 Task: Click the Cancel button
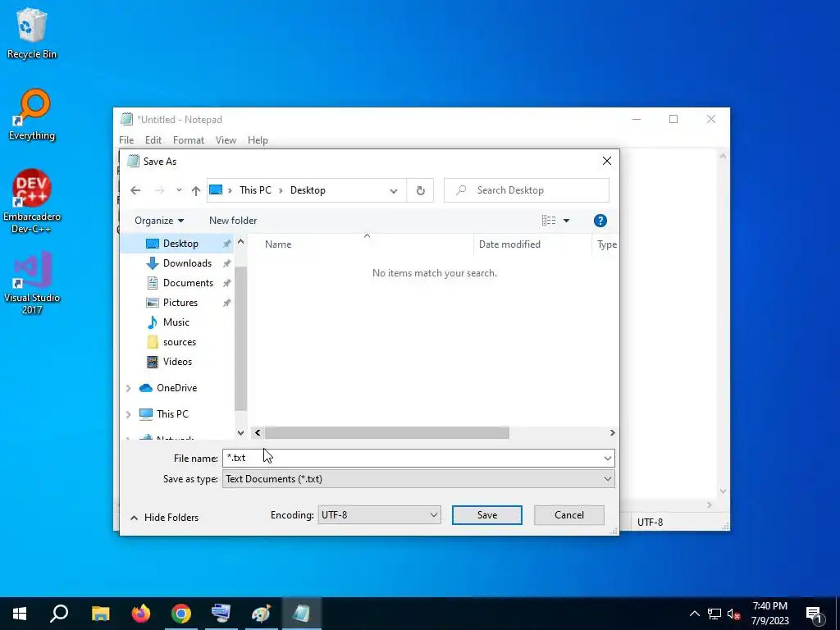(569, 515)
